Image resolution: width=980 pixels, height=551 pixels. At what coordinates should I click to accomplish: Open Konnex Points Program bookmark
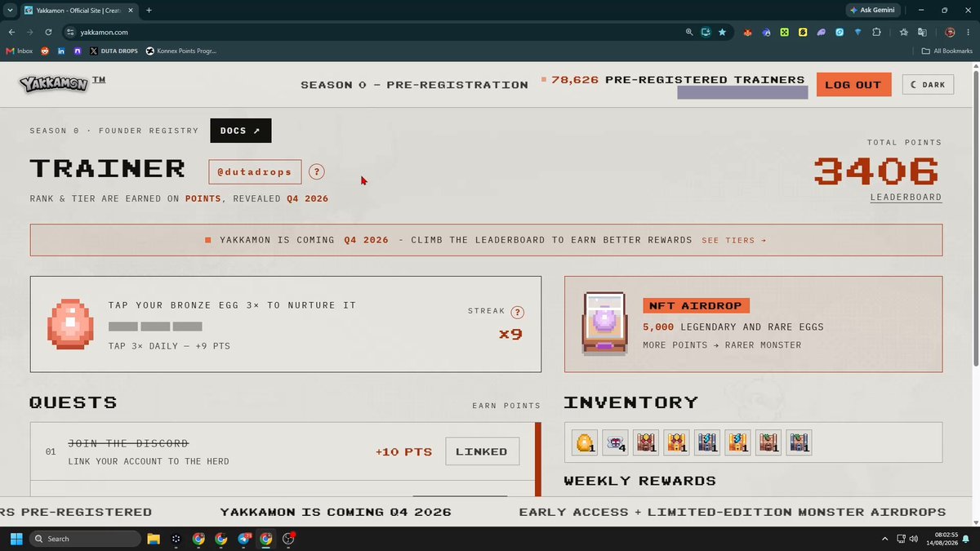tap(180, 51)
